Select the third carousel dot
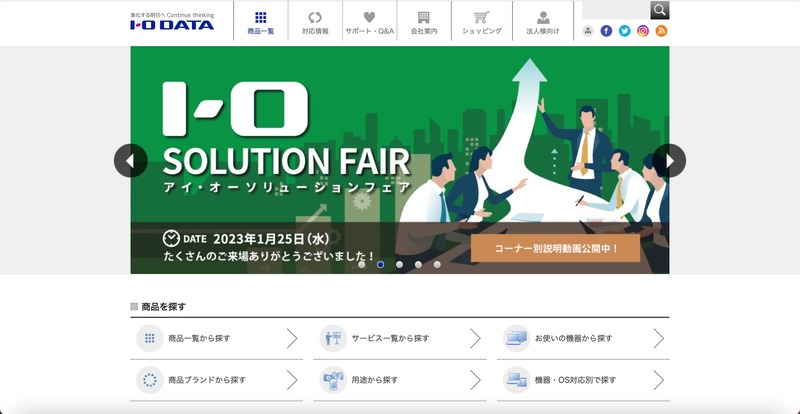800x414 pixels. (399, 264)
